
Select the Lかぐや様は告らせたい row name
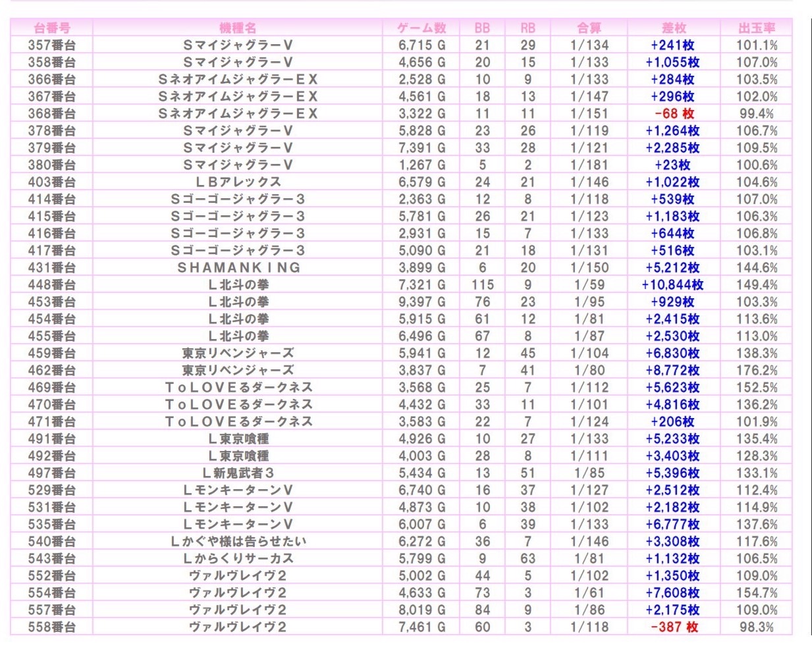pyautogui.click(x=238, y=541)
